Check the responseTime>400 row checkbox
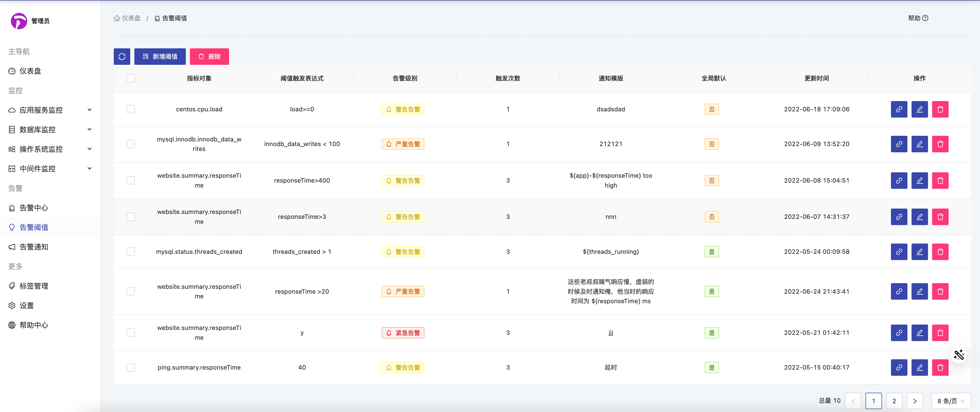The width and height of the screenshot is (980, 412). pos(130,181)
